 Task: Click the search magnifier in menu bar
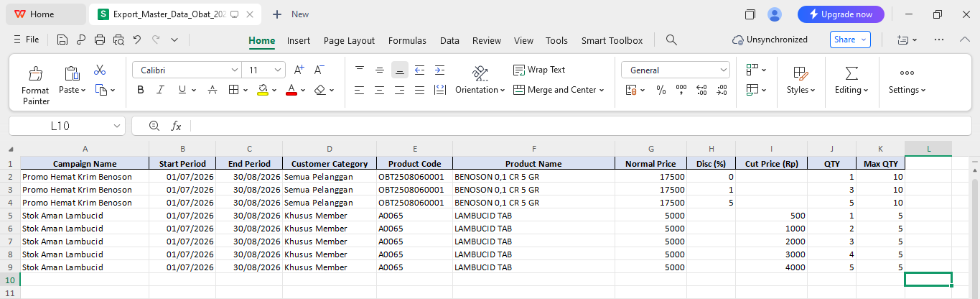tap(671, 40)
